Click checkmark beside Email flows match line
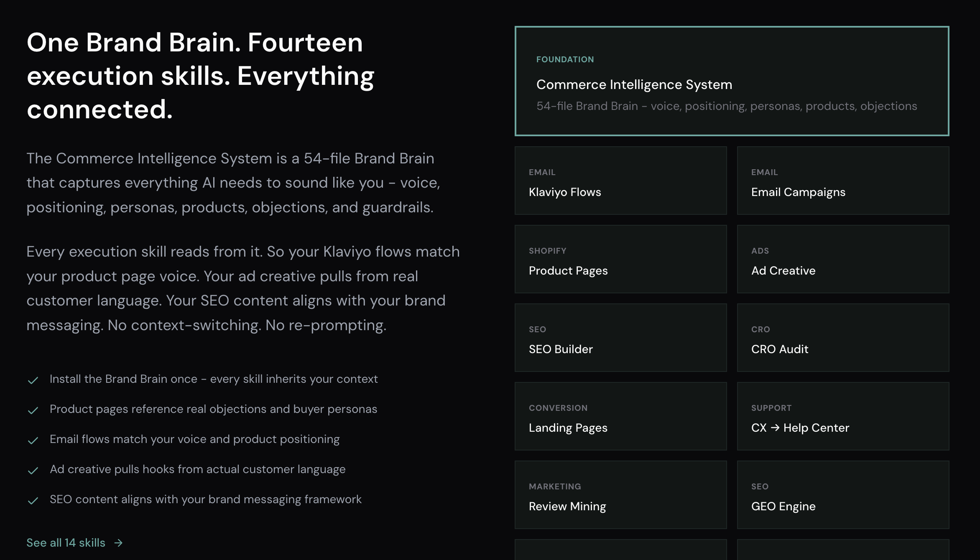This screenshot has width=980, height=560. (x=33, y=440)
